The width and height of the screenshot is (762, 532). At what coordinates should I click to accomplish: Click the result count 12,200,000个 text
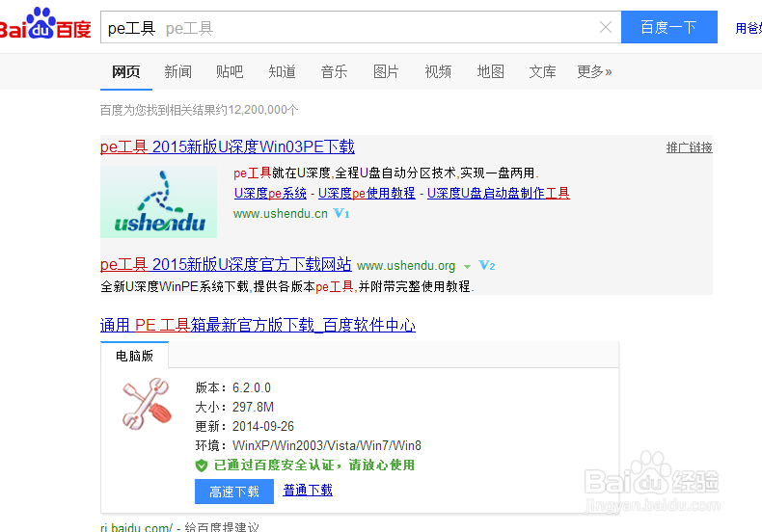pyautogui.click(x=263, y=110)
